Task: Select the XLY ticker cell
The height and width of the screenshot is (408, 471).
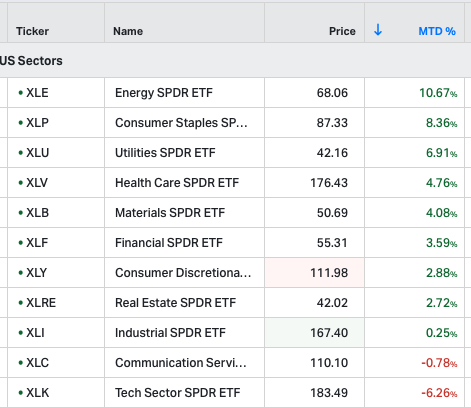Action: coord(56,273)
